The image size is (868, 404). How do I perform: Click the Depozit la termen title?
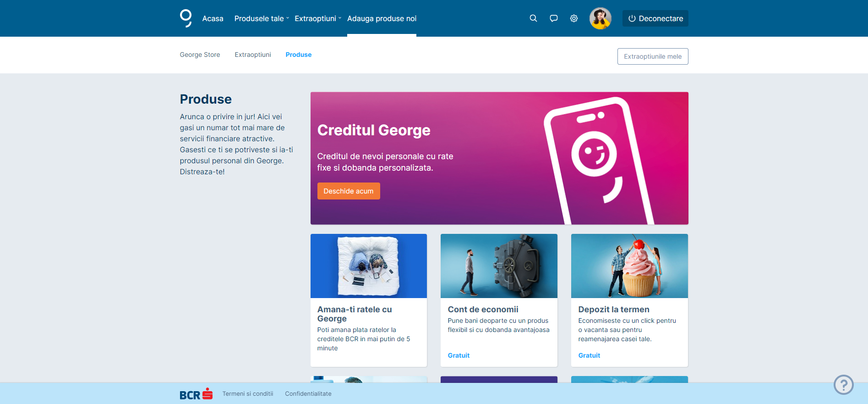click(613, 310)
